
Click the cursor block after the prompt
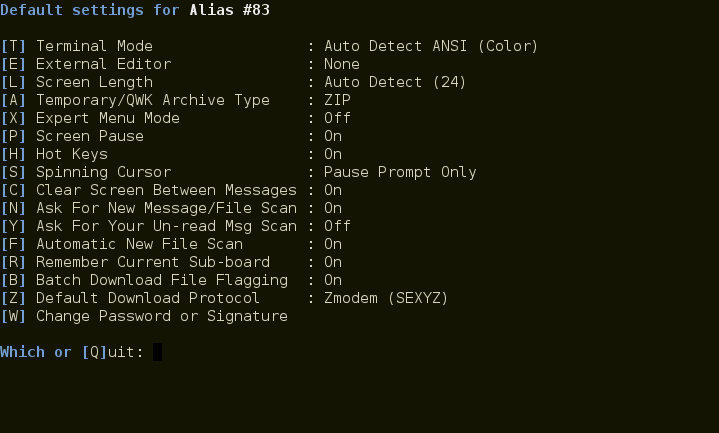pos(157,352)
